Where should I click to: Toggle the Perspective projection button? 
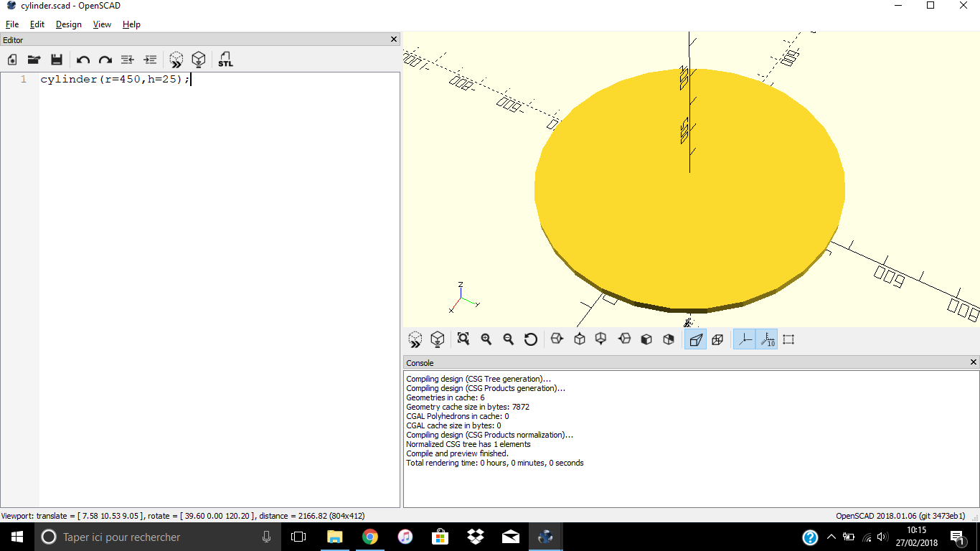point(695,339)
